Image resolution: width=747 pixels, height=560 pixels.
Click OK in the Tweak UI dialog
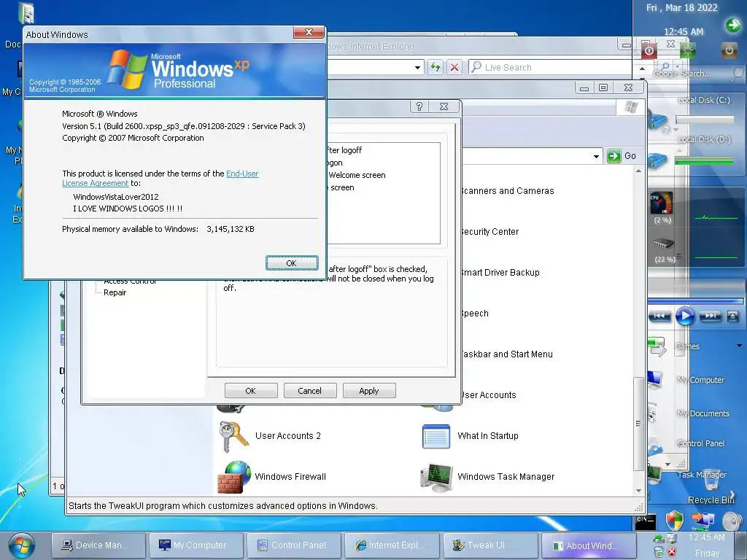(251, 391)
